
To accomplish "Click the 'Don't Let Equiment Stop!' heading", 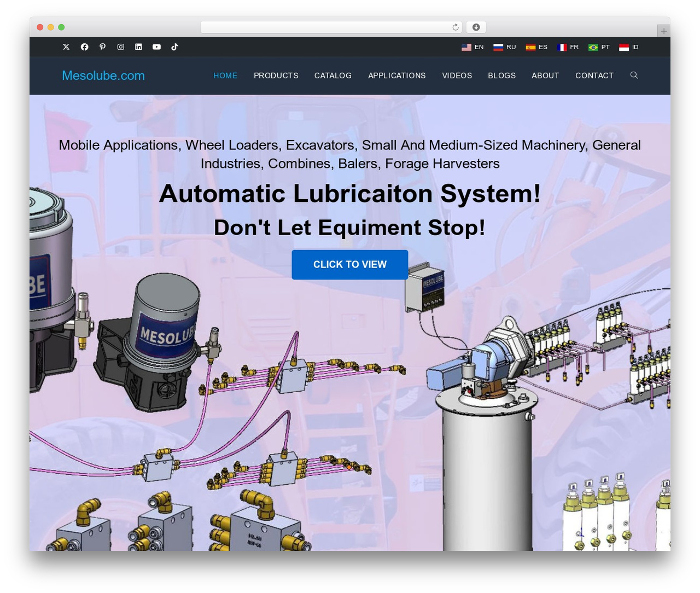I will click(x=350, y=228).
